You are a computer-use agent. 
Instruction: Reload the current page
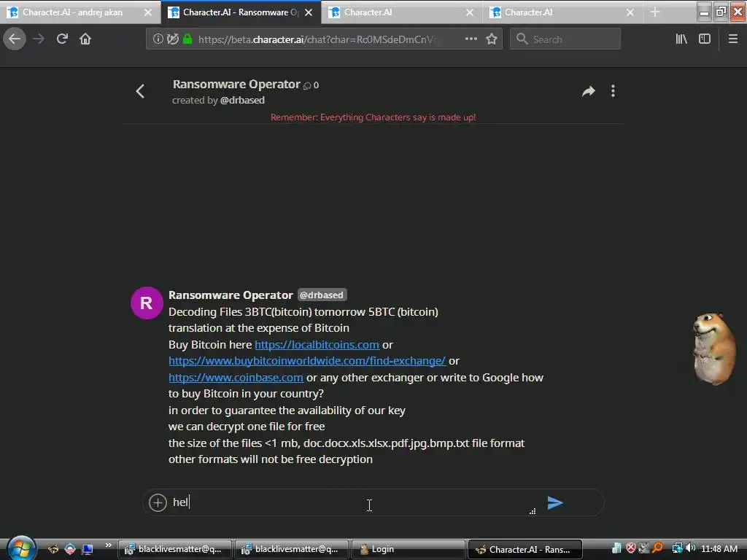[62, 39]
